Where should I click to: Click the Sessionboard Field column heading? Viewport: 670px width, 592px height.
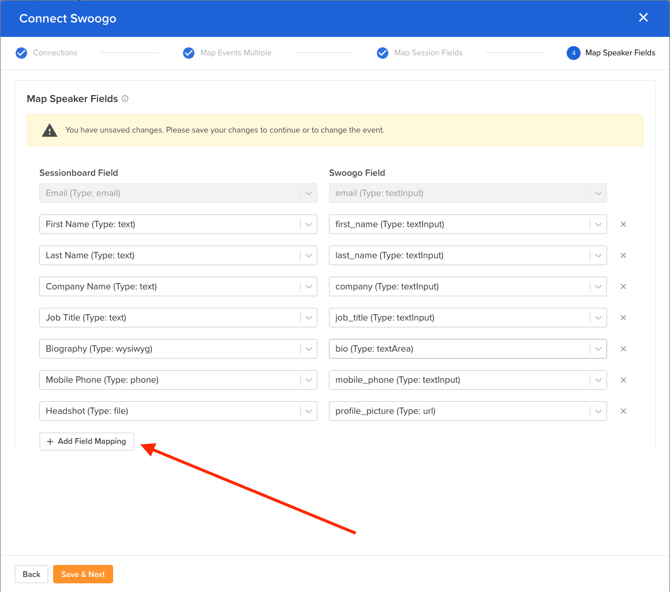pos(79,173)
